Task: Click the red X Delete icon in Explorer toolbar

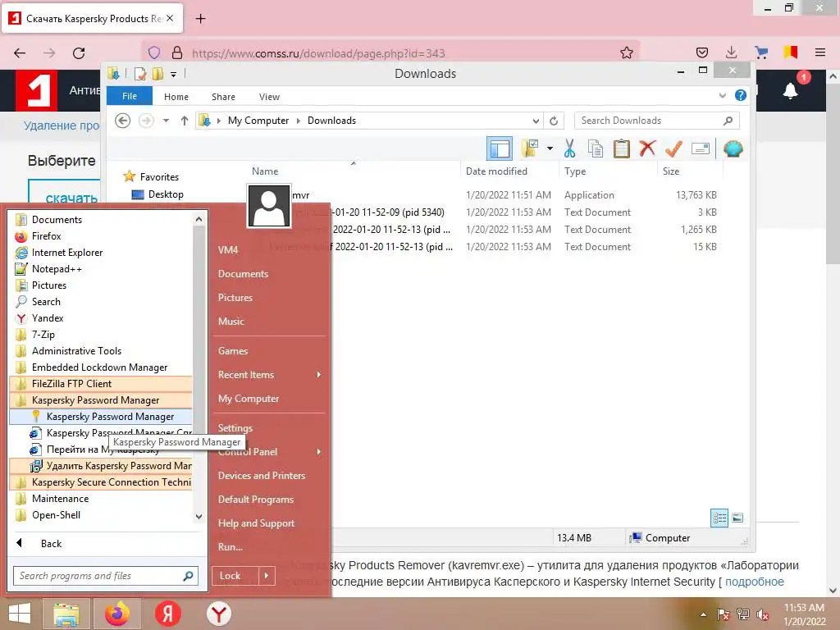Action: 648,148
